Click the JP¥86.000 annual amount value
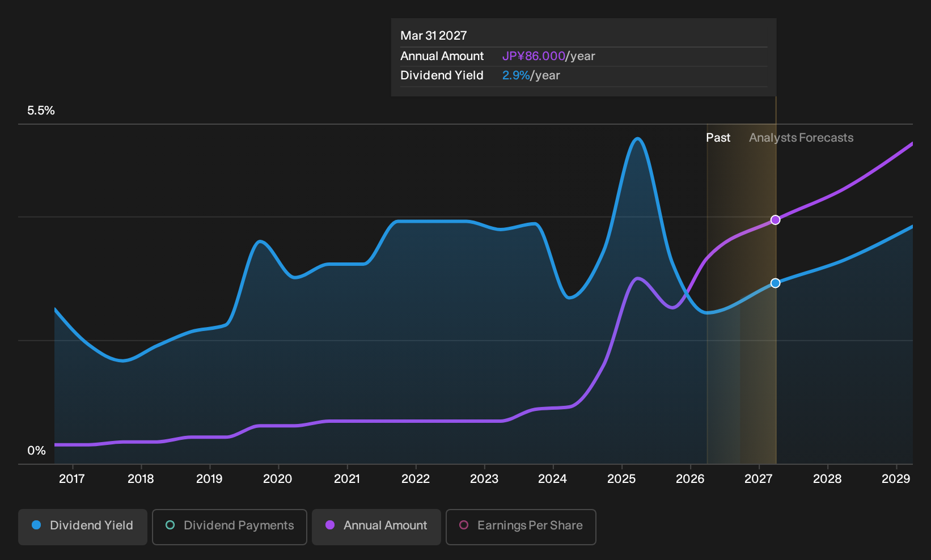The image size is (931, 560). point(534,56)
